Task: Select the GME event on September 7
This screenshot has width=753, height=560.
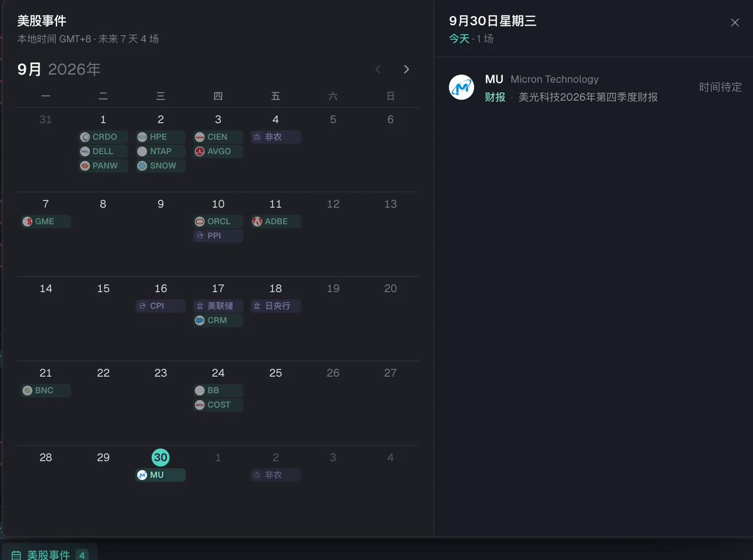Action: click(x=46, y=221)
